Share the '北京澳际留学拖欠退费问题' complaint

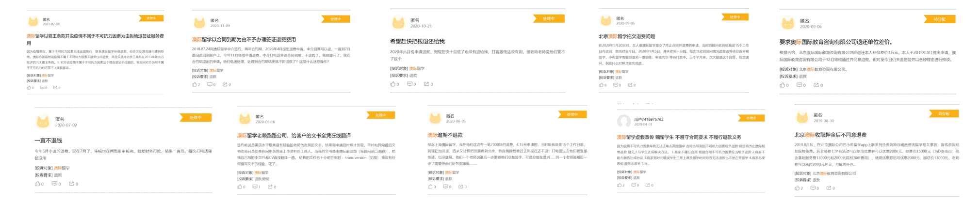point(630,85)
